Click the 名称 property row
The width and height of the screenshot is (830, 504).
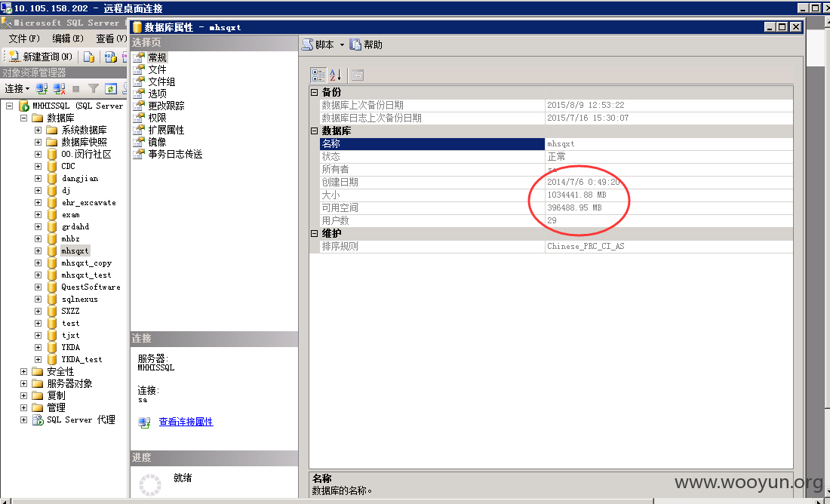[x=556, y=143]
